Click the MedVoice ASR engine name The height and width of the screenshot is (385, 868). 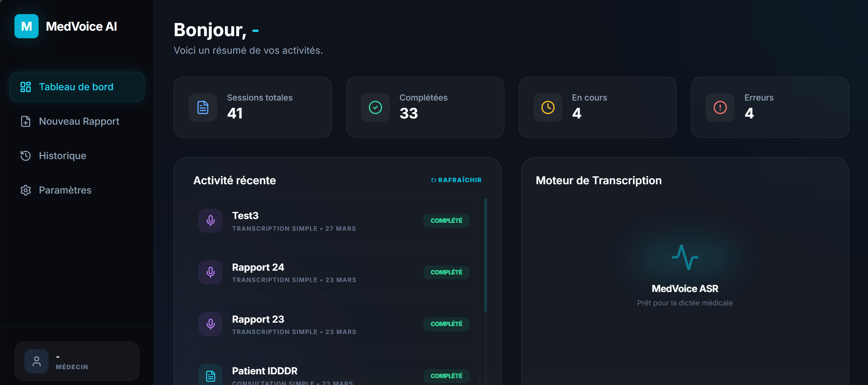pos(685,289)
